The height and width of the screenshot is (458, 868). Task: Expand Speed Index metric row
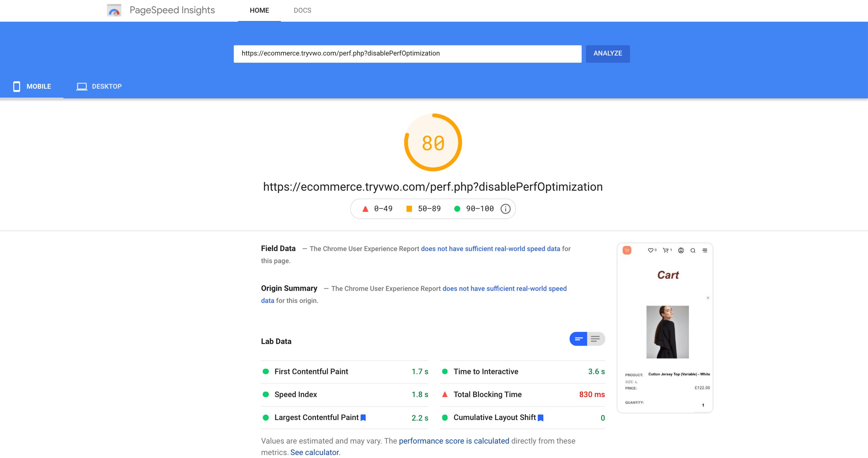pyautogui.click(x=344, y=395)
